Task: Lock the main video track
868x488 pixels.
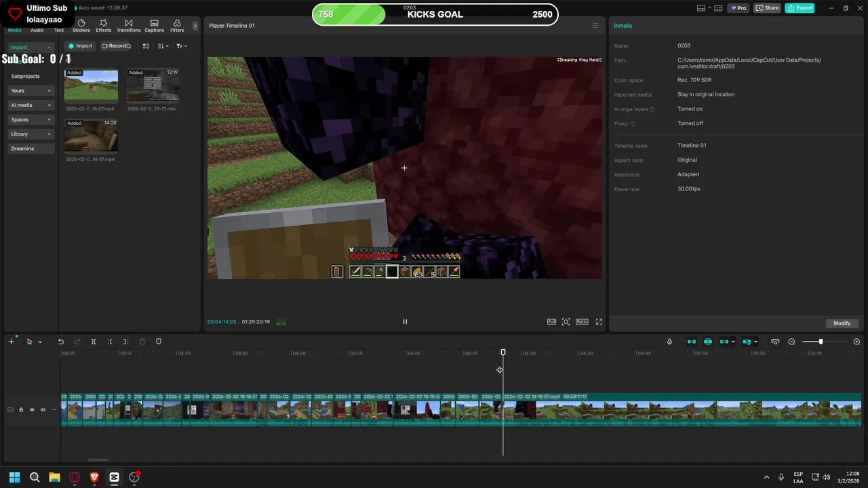Action: click(21, 409)
